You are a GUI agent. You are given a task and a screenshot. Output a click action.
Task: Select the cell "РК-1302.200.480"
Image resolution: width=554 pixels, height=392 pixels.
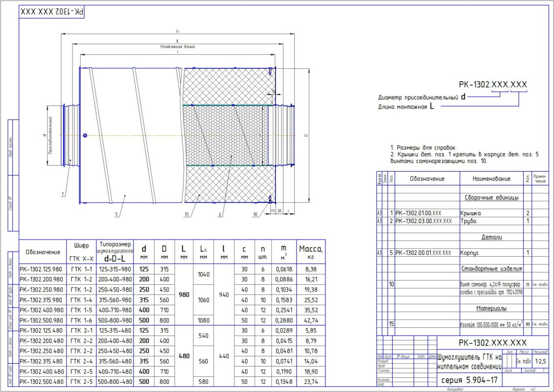coord(41,341)
